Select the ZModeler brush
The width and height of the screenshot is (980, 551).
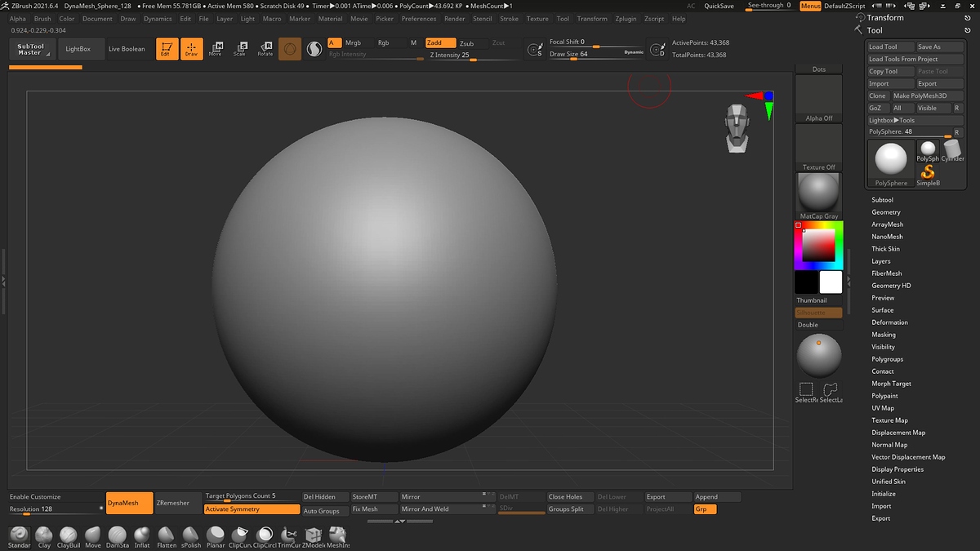coord(314,537)
